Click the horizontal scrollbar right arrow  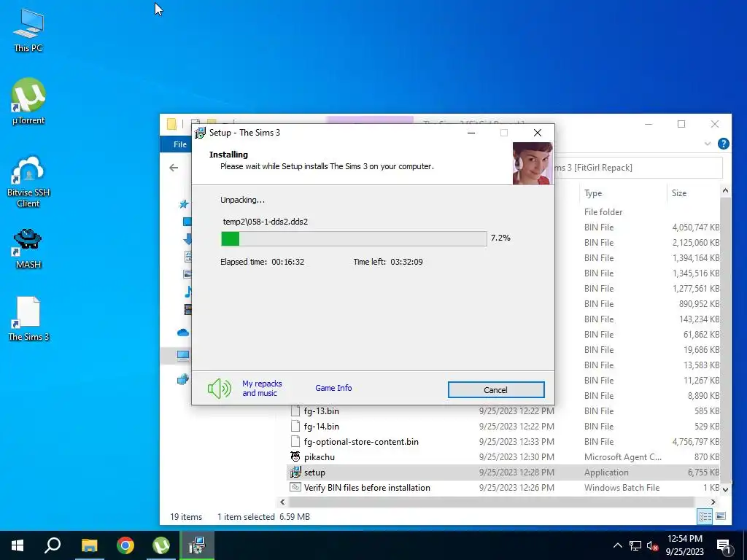[713, 502]
